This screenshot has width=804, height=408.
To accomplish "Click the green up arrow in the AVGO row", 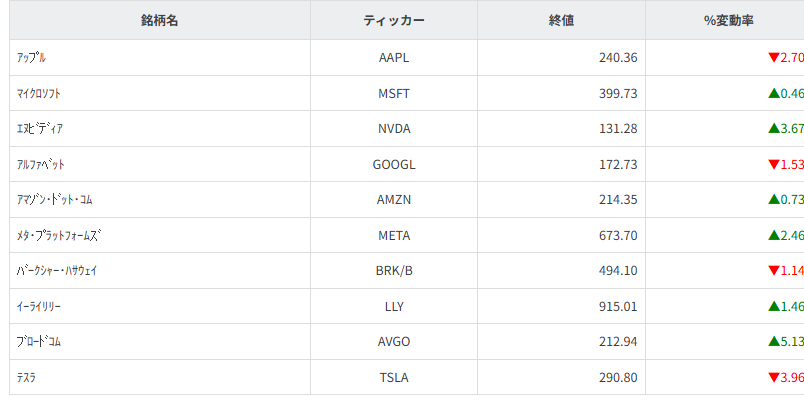I will [773, 342].
